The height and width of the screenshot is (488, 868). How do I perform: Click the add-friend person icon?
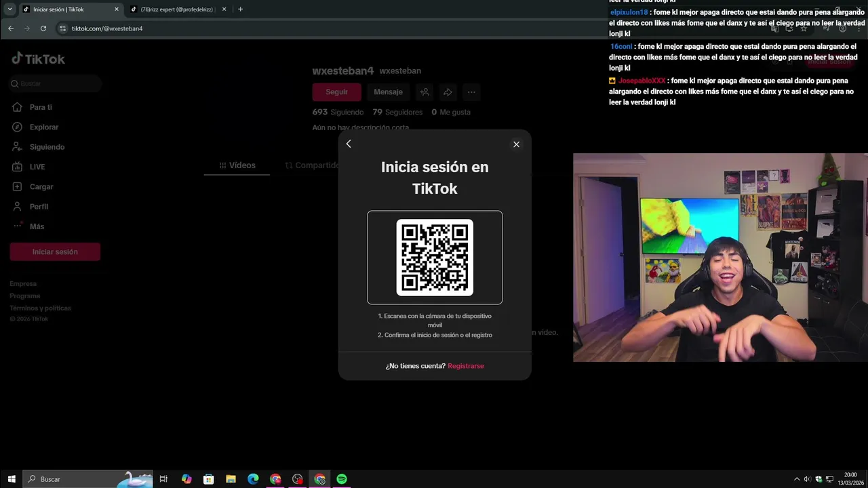click(x=425, y=92)
